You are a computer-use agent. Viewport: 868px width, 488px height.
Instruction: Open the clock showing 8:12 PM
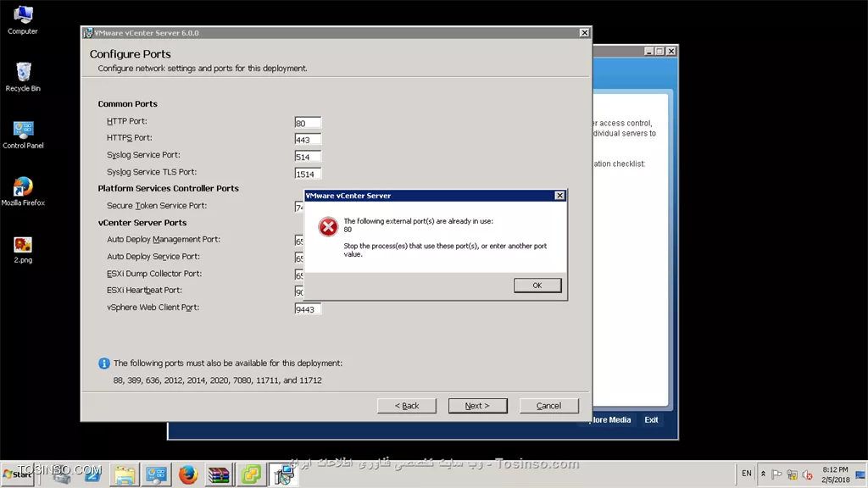pyautogui.click(x=835, y=474)
